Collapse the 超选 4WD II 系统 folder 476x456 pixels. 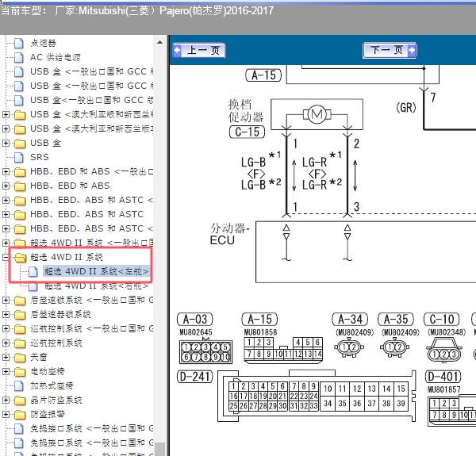coord(6,257)
